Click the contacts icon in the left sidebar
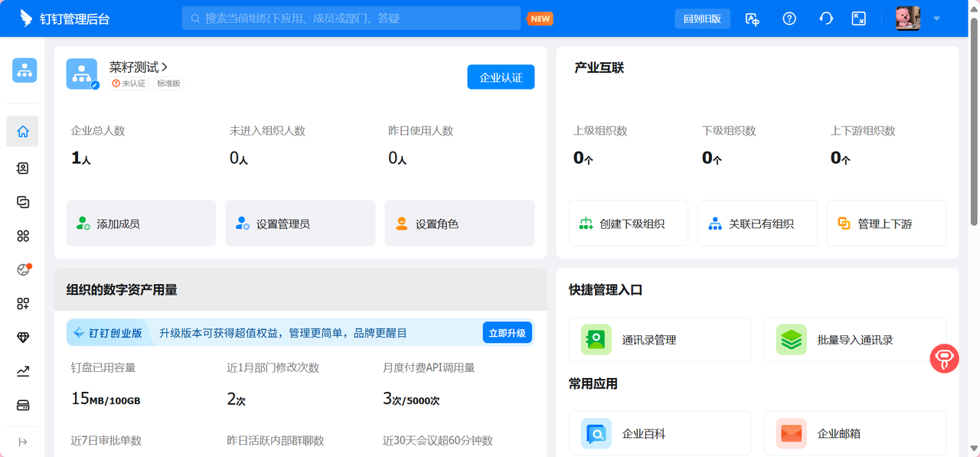 23,168
